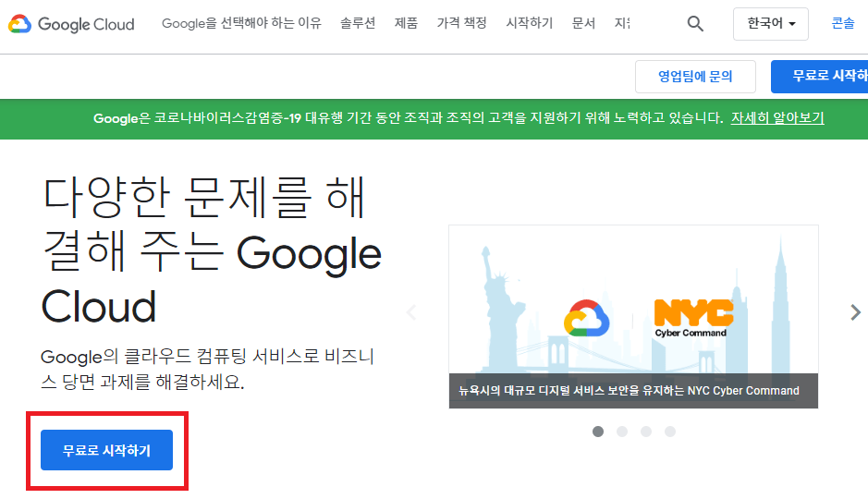Open the 콘솔 link in header

843,24
